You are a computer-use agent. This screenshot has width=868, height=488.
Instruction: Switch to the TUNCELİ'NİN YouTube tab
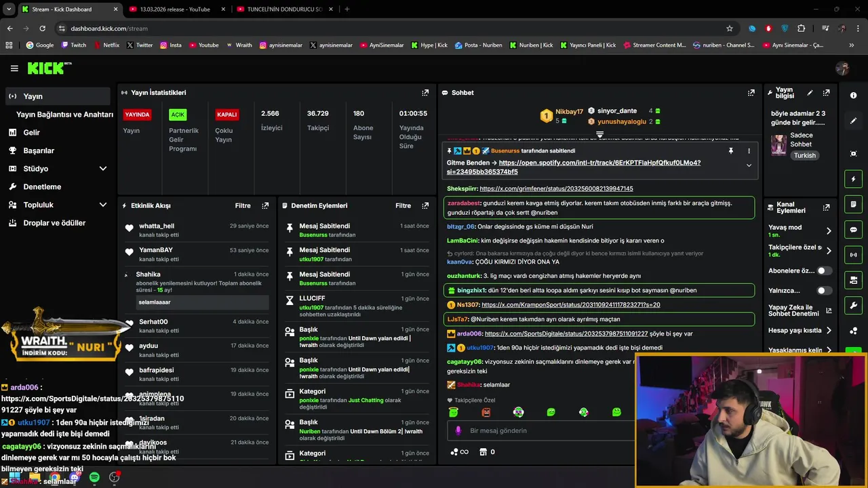pos(285,9)
